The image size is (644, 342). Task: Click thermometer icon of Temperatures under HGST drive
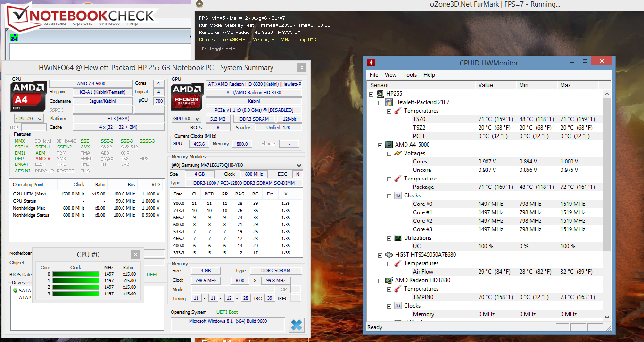point(397,263)
